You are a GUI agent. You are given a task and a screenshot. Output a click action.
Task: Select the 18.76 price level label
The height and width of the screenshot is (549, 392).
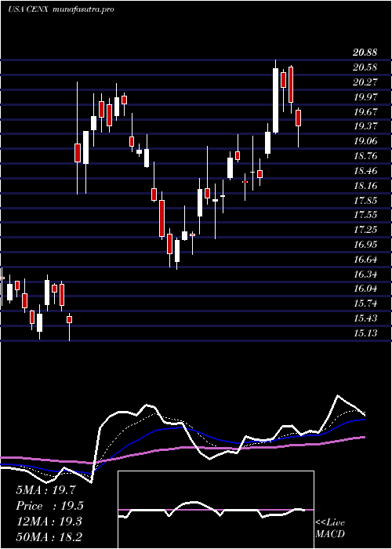coord(365,156)
